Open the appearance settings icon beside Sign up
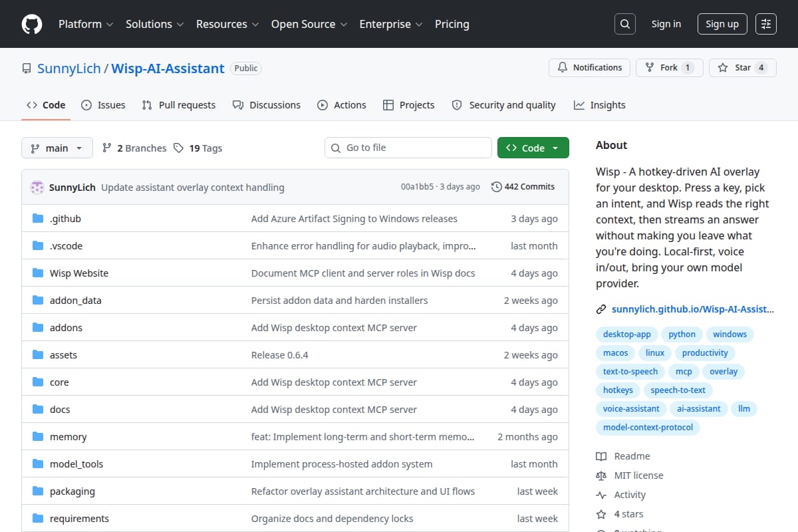798x532 pixels. pos(766,24)
